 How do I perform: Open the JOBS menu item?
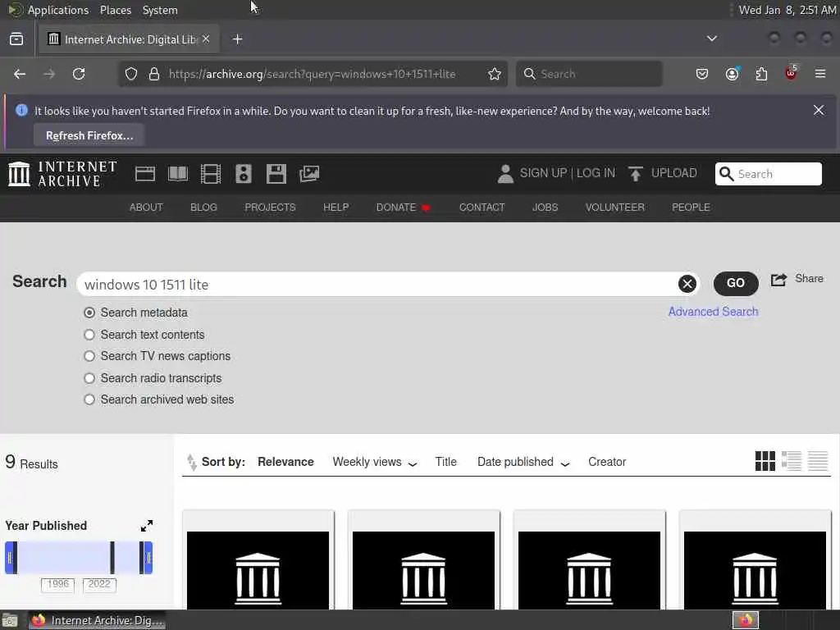[545, 208]
